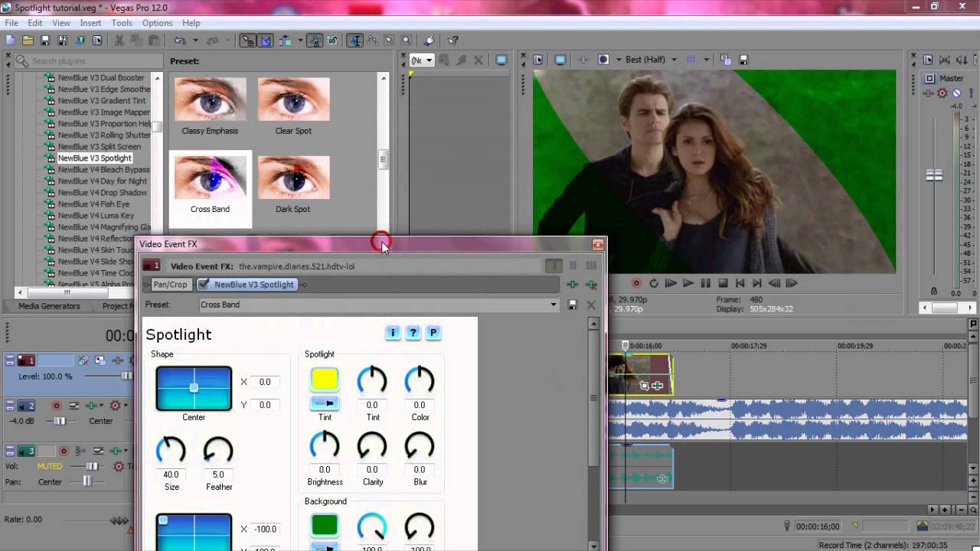This screenshot has width=980, height=551.
Task: Click the Spotlight info 'i' button
Action: [393, 333]
